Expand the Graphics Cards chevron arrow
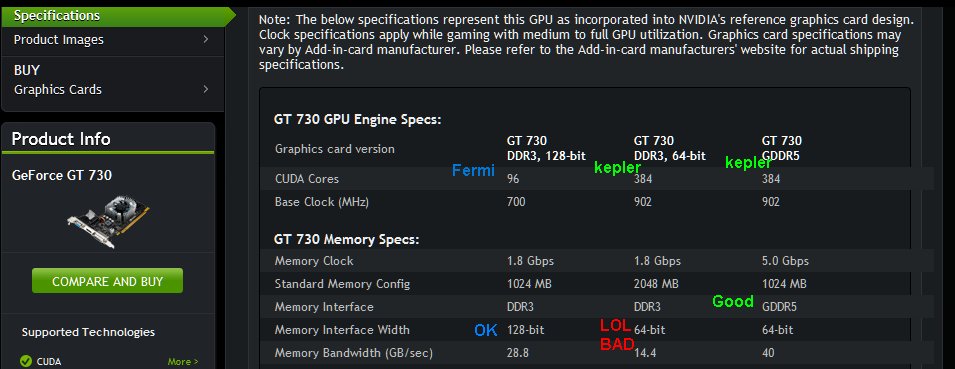The image size is (955, 369). pos(206,89)
